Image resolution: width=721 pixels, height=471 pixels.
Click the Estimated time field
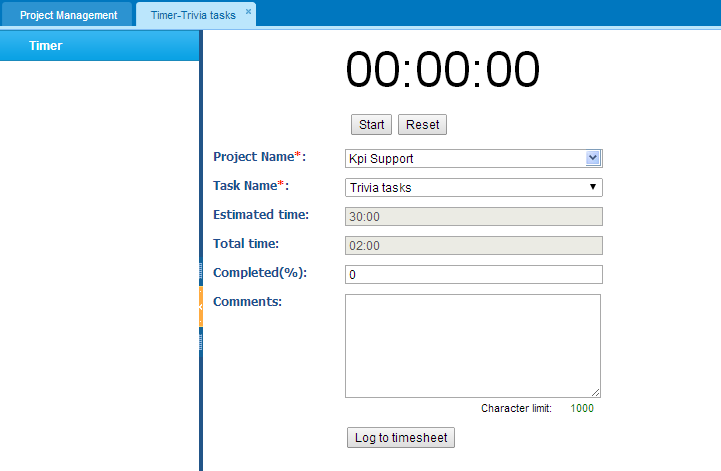coord(474,216)
